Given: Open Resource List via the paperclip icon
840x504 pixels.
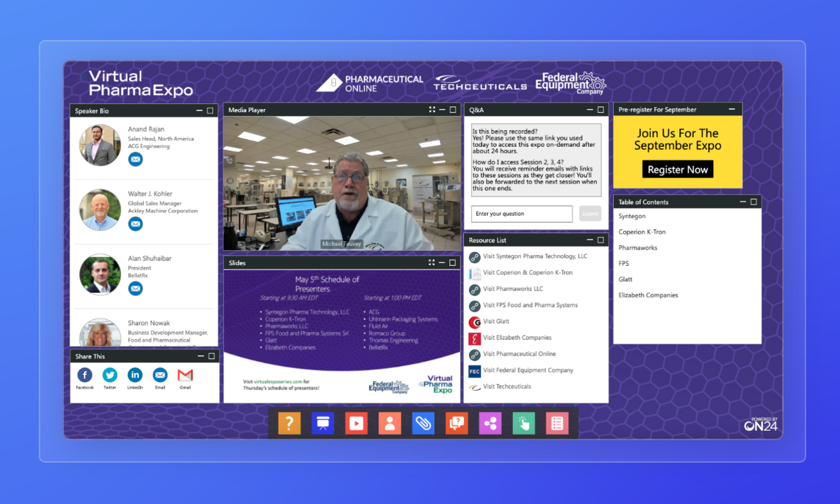Looking at the screenshot, I should click(x=423, y=423).
